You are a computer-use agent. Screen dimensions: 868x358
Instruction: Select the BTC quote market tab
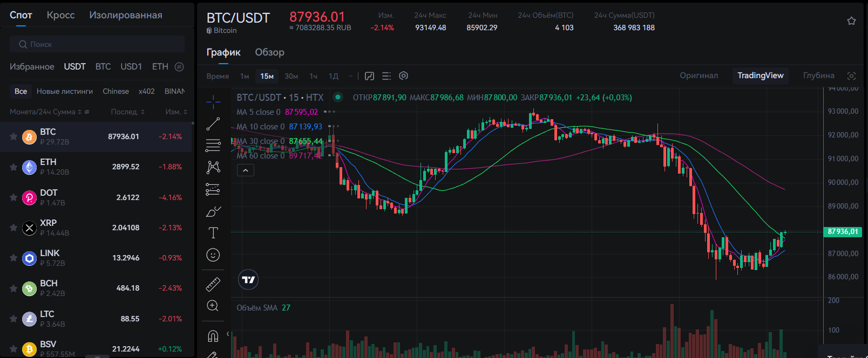(103, 67)
